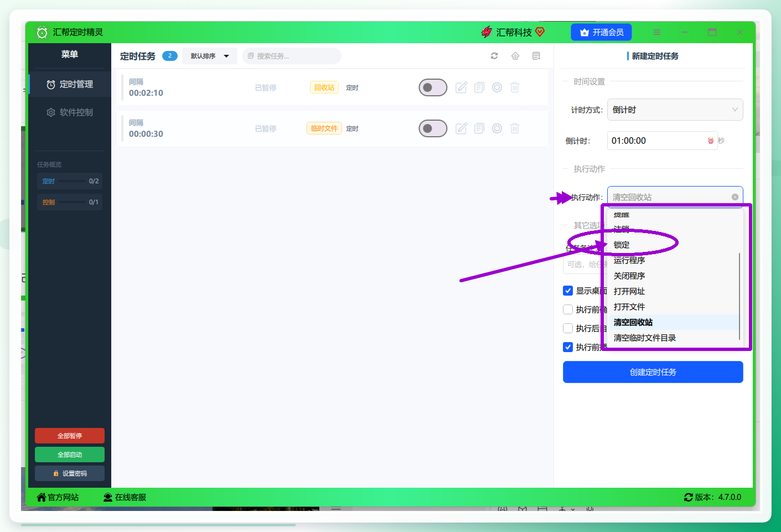Viewport: 781px width, 532px height.
Task: Click the alarm clock icon in the 倒计时 field
Action: [711, 141]
